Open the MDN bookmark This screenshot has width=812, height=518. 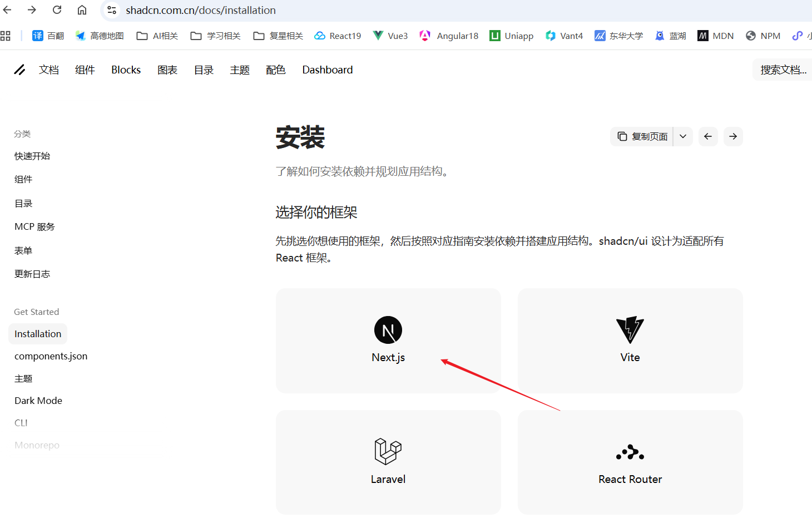point(716,35)
